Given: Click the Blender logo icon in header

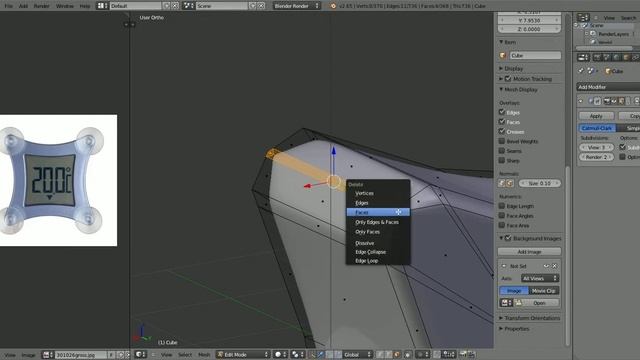Looking at the screenshot, I should point(333,6).
